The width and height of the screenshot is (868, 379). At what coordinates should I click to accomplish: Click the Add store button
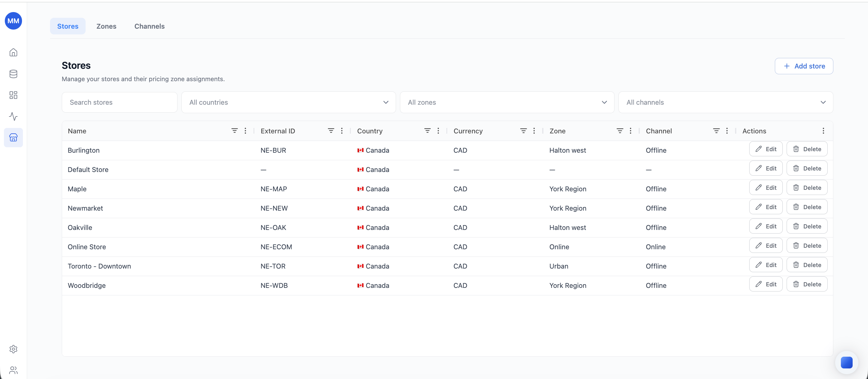point(804,66)
